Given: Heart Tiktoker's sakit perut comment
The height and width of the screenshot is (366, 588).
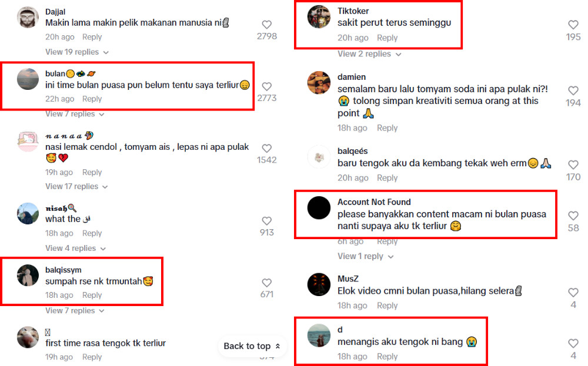Looking at the screenshot, I should (573, 25).
